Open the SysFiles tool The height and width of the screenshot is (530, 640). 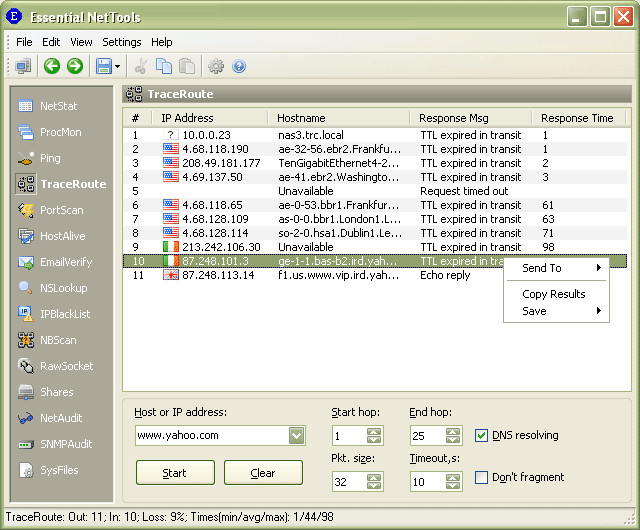pyautogui.click(x=49, y=470)
